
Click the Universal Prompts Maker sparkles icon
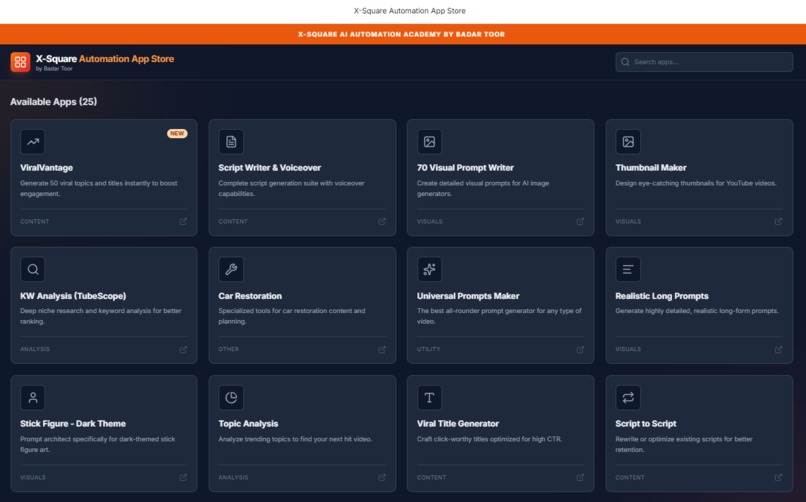429,269
